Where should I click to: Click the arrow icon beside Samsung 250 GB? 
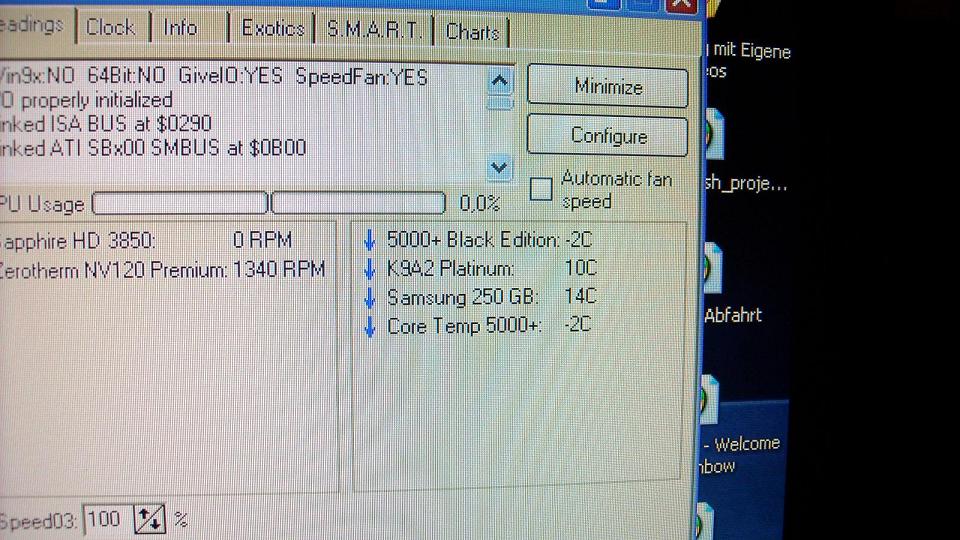[369, 298]
